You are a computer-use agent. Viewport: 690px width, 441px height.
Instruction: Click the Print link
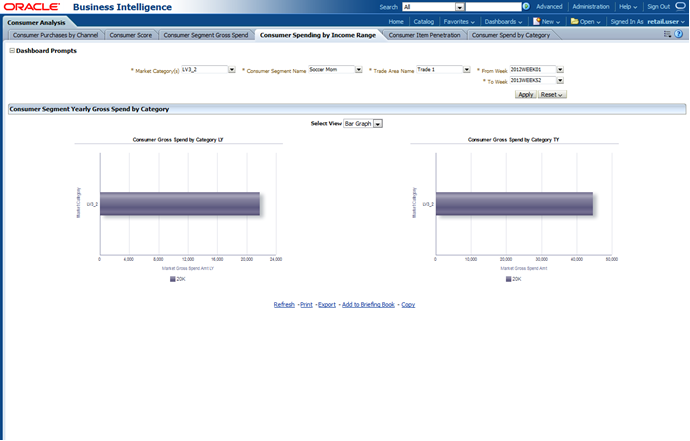[306, 305]
